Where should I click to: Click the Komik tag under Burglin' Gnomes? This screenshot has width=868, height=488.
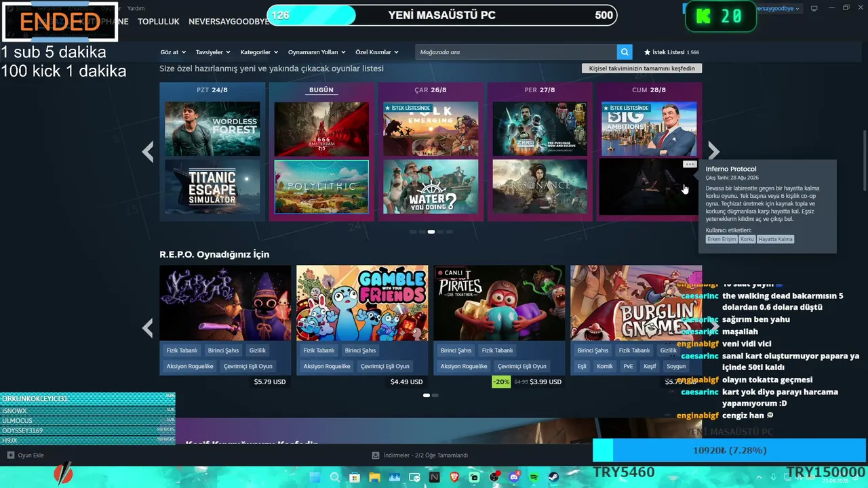click(x=604, y=366)
